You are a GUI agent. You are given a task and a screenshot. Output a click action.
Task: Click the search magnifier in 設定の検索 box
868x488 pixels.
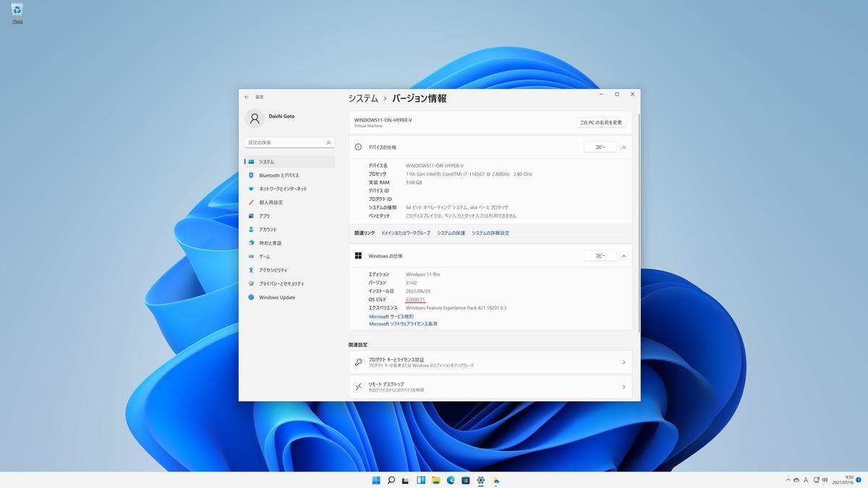click(328, 142)
